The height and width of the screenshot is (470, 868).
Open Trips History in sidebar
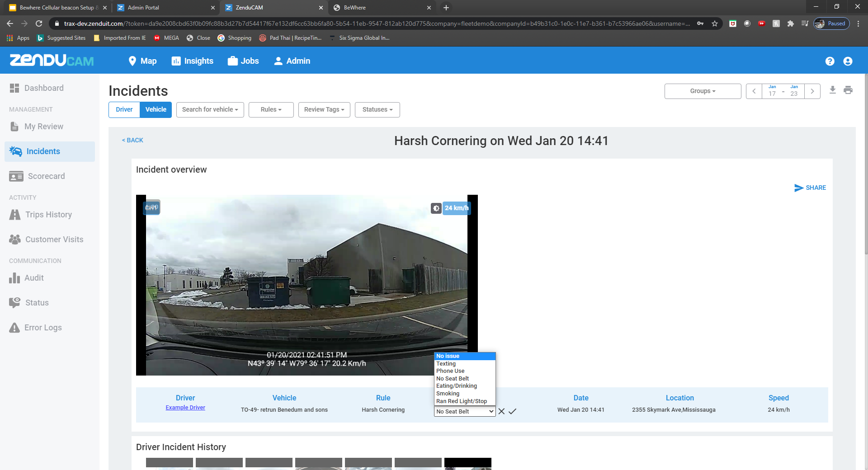50,215
